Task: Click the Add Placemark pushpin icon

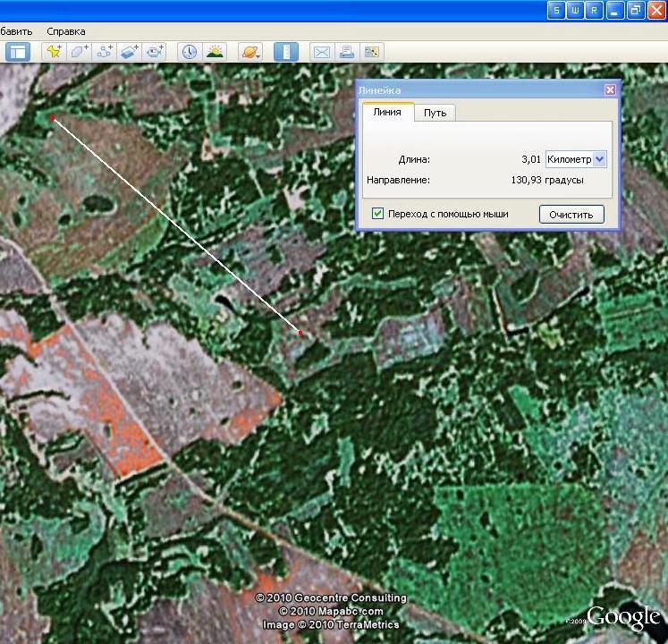Action: click(55, 52)
